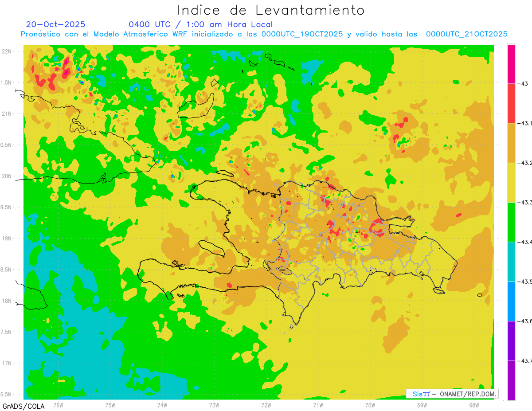Click the 76W longitude axis label
This screenshot has height=411, width=532.
(x=58, y=405)
